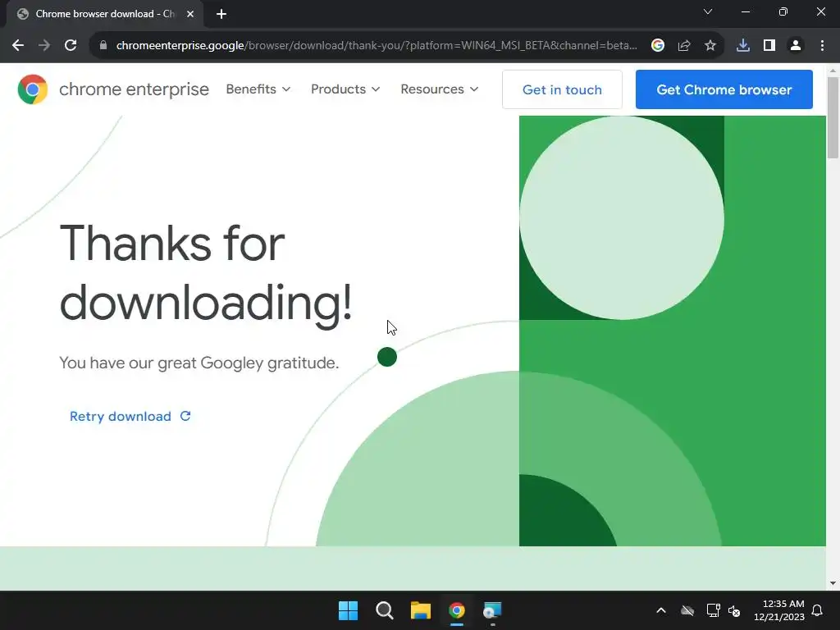Image resolution: width=840 pixels, height=630 pixels.
Task: Restore down the Chrome window
Action: pyautogui.click(x=783, y=11)
